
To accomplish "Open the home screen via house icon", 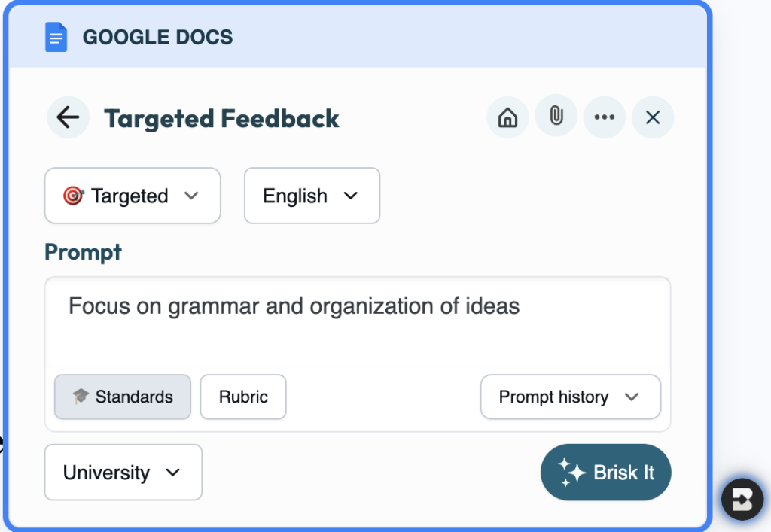I will (507, 117).
